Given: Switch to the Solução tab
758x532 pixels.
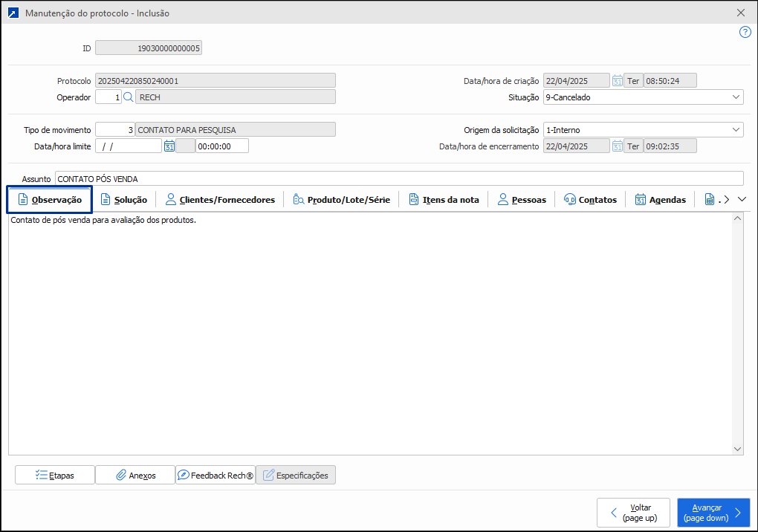Looking at the screenshot, I should click(124, 200).
